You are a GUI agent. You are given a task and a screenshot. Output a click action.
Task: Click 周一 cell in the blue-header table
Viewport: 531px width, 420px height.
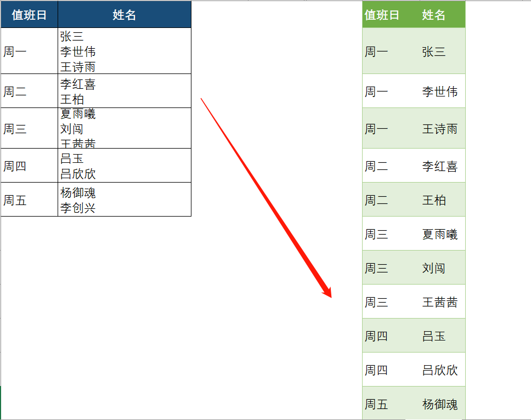tap(29, 51)
